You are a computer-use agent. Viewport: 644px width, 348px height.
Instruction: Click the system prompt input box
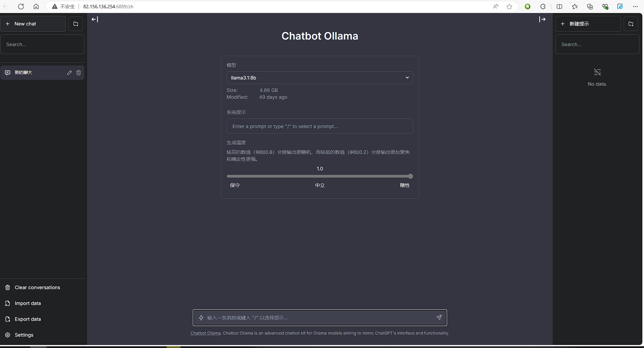coord(320,126)
